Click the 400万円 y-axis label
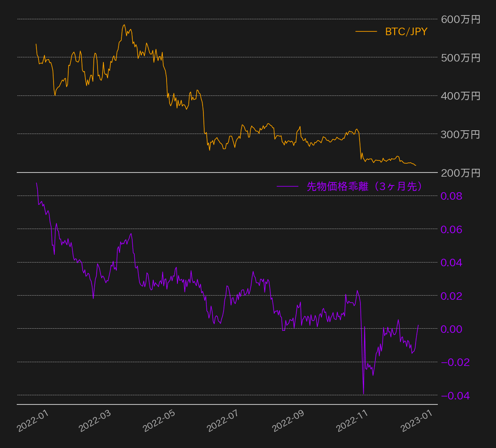Viewport: 496px width, 448px height. (460, 96)
